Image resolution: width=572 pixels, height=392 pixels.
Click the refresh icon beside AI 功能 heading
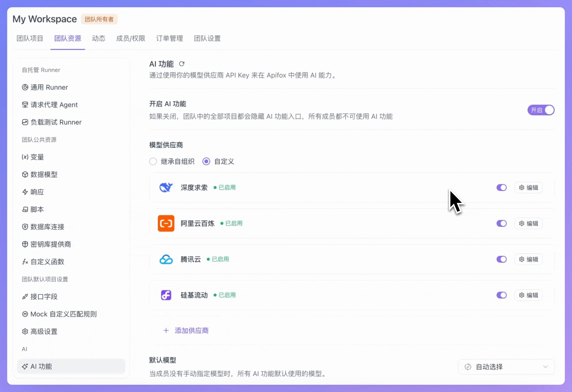[182, 64]
